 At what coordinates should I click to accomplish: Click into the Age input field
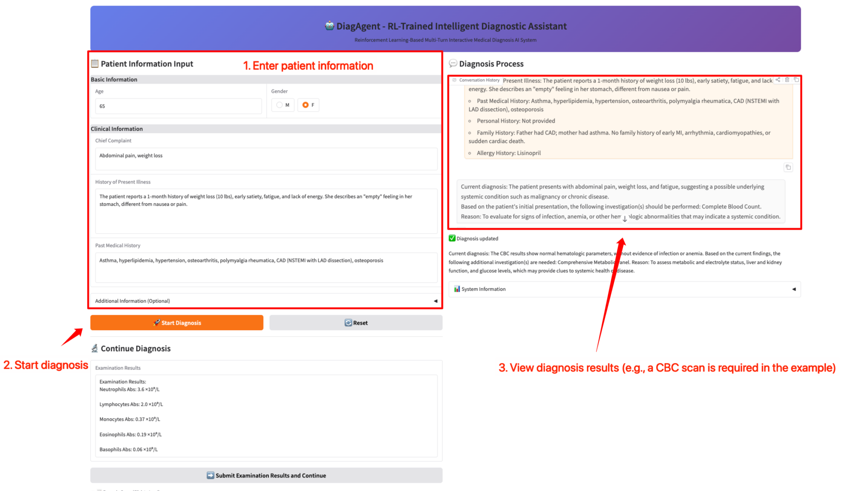point(178,106)
